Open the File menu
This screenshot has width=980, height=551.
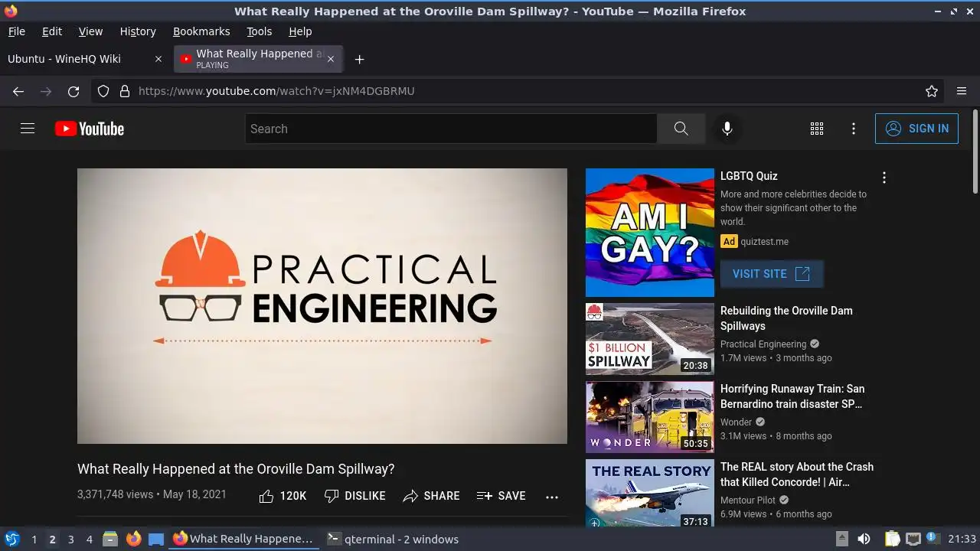tap(17, 31)
